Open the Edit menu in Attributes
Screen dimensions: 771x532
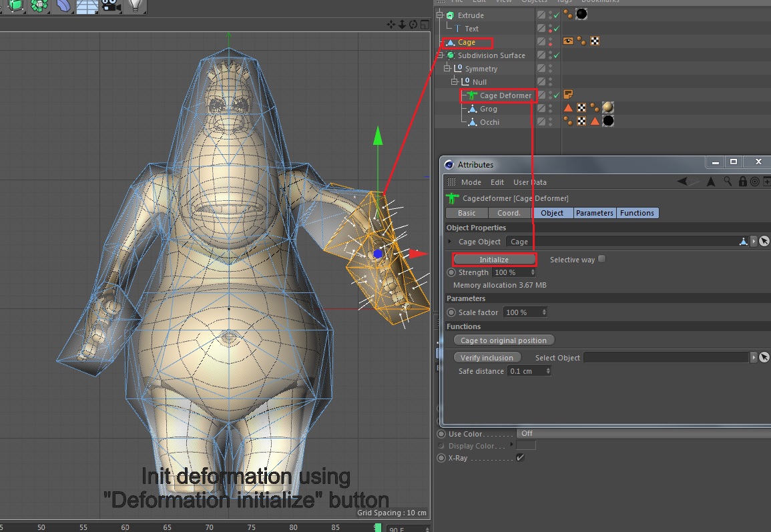497,182
